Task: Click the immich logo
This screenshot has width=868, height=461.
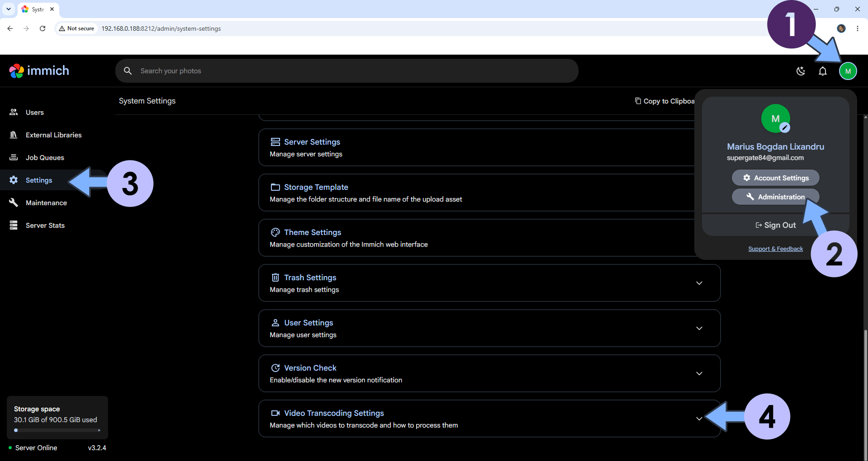Action: click(39, 71)
